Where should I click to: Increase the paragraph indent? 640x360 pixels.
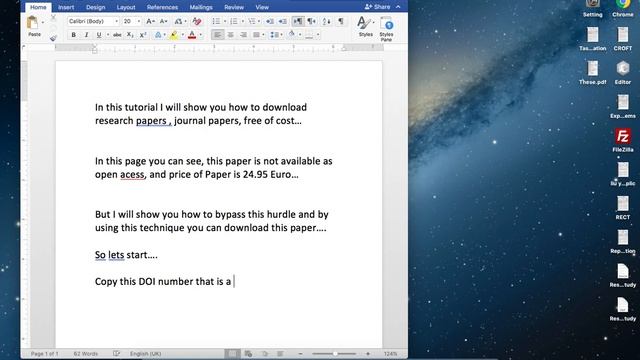tap(282, 21)
